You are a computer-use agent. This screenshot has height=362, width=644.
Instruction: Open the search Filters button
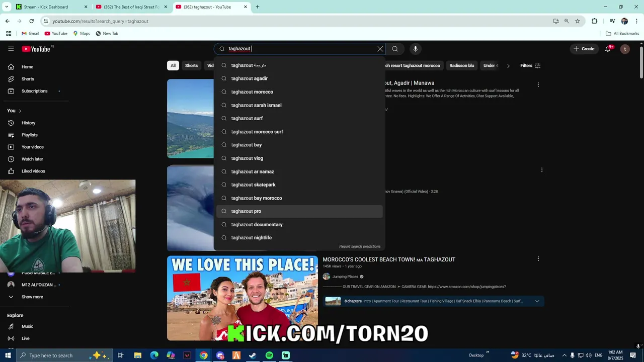pos(530,65)
